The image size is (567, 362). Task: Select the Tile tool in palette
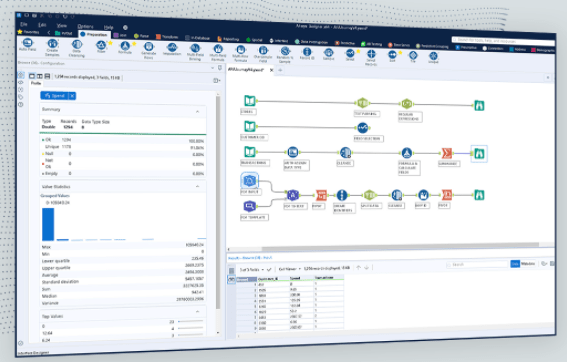tap(413, 57)
